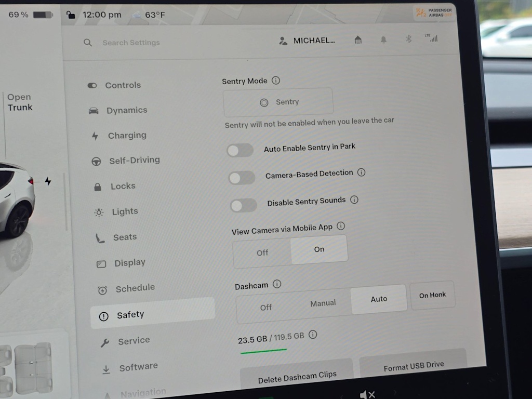This screenshot has height=399, width=532.
Task: Toggle Camera-Based Detection
Action: (242, 178)
